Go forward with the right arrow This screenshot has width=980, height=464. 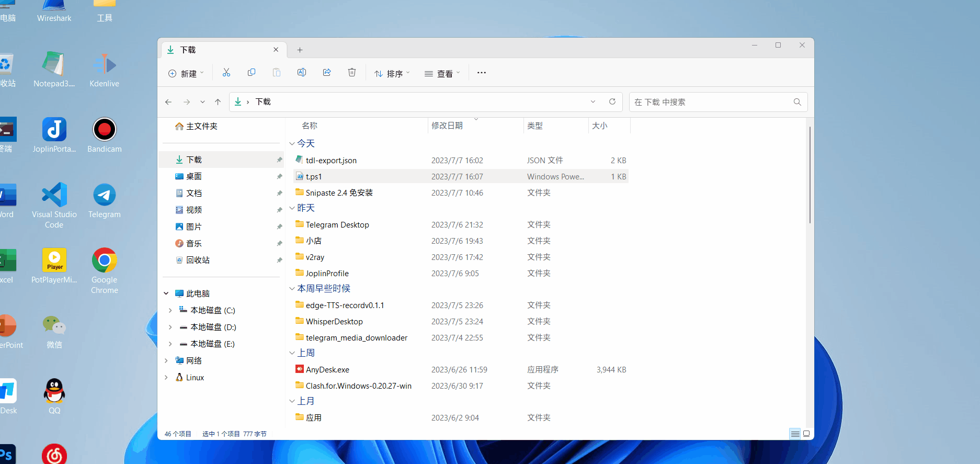coord(187,102)
